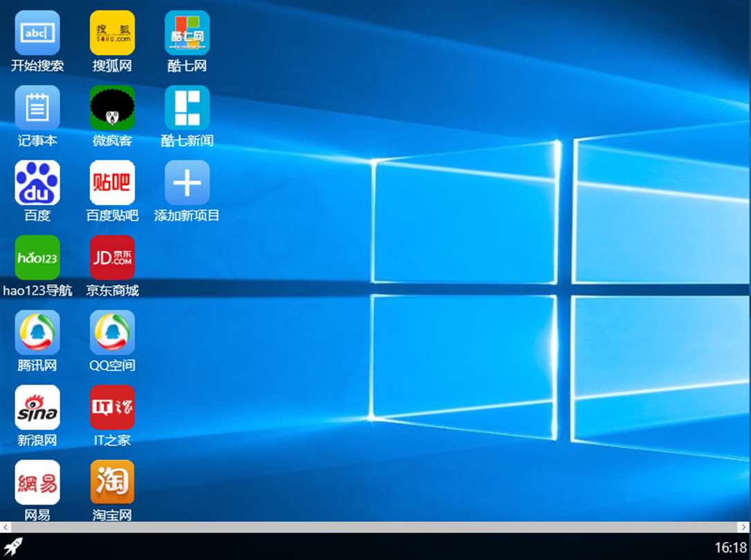Open the 网易 icon
The image size is (751, 560).
pyautogui.click(x=37, y=482)
